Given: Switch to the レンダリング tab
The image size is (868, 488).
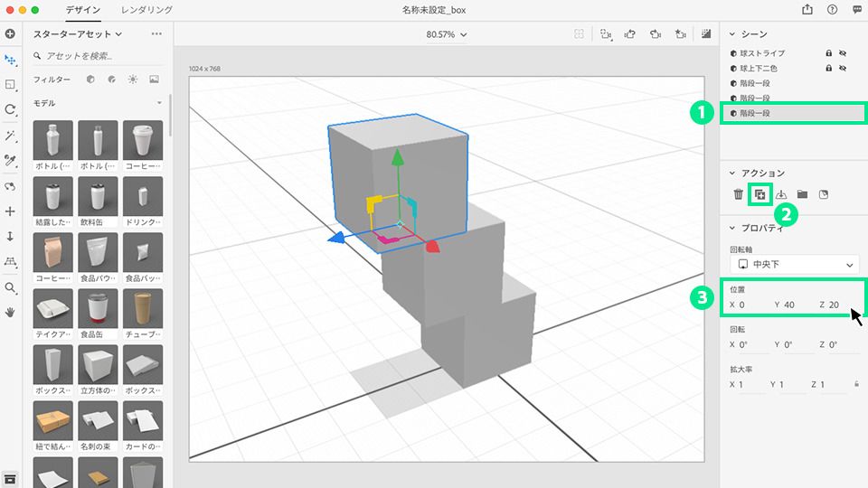Looking at the screenshot, I should tap(146, 9).
